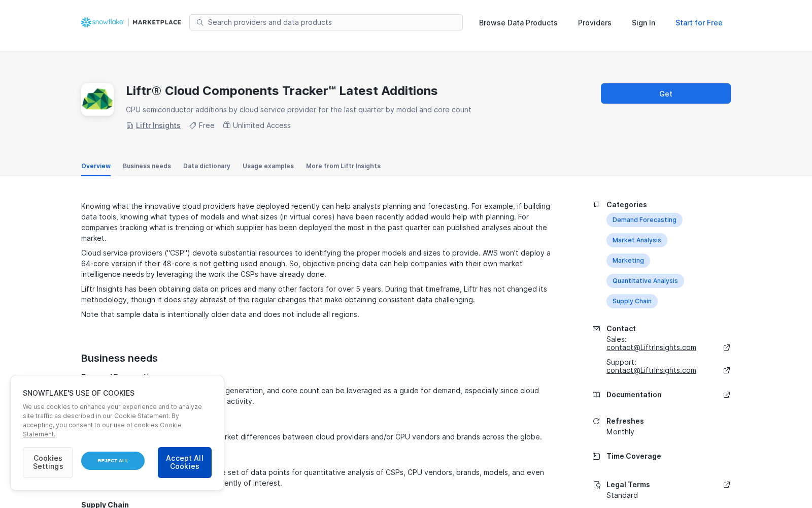Open the Providers nav item
The width and height of the screenshot is (812, 508).
(x=595, y=23)
